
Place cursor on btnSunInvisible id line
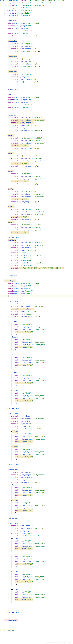tap(26, 138)
